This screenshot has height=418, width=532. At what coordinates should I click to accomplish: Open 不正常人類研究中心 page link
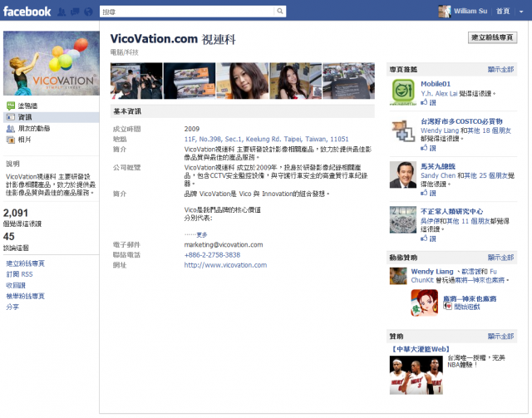pos(452,212)
